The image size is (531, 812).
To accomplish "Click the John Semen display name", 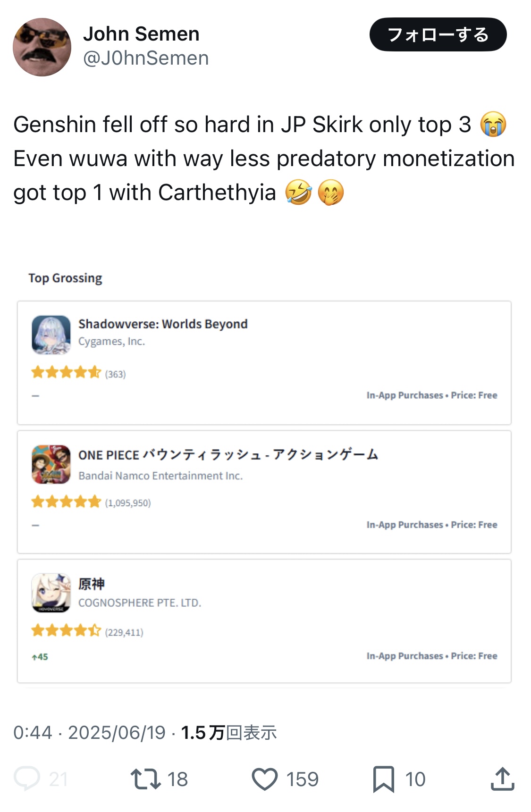I will click(141, 34).
